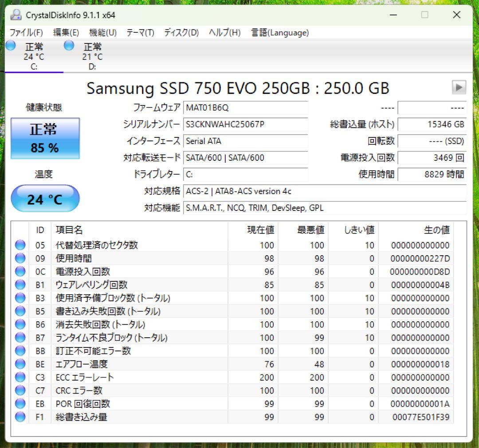Open the テーマ(T) menu
Screen dimensions: 479x448
140,32
